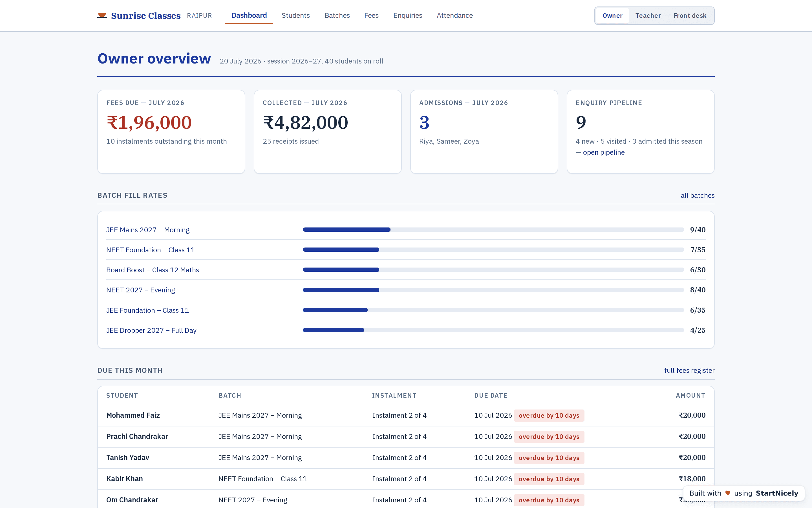Click the JEE Mains 2027 Morning fill bar
Image resolution: width=812 pixels, height=508 pixels.
493,230
